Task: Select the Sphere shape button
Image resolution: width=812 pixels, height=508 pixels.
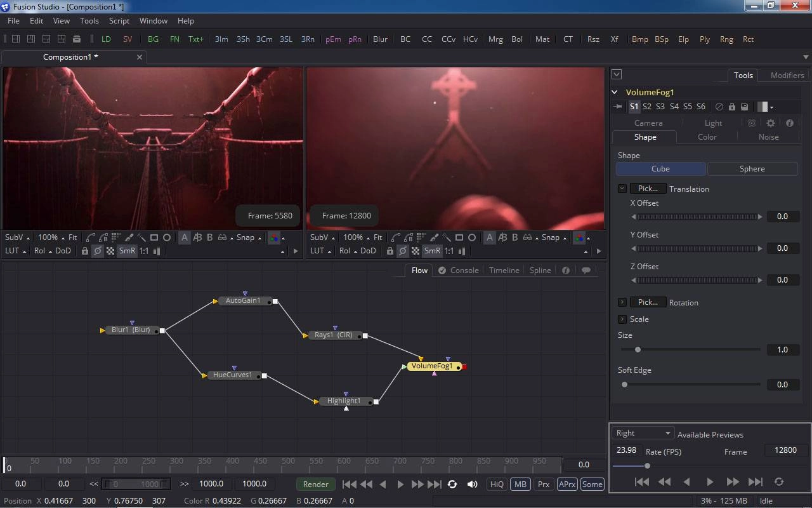Action: (752, 169)
